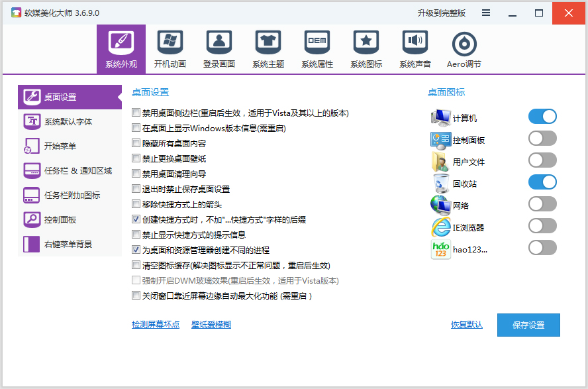Uncheck 为桌面和资源管理器创建不同的进程
The width and height of the screenshot is (588, 389).
point(136,249)
